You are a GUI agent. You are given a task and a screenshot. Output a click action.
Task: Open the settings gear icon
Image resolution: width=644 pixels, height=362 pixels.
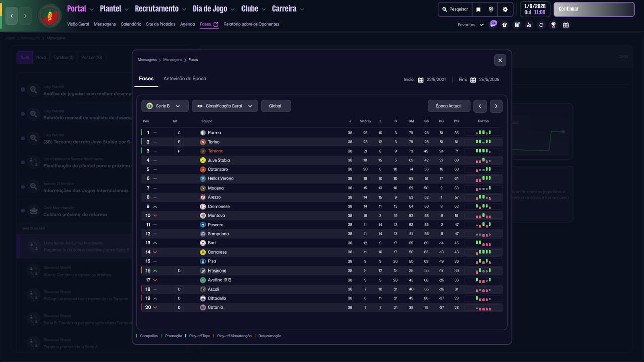pyautogui.click(x=505, y=9)
